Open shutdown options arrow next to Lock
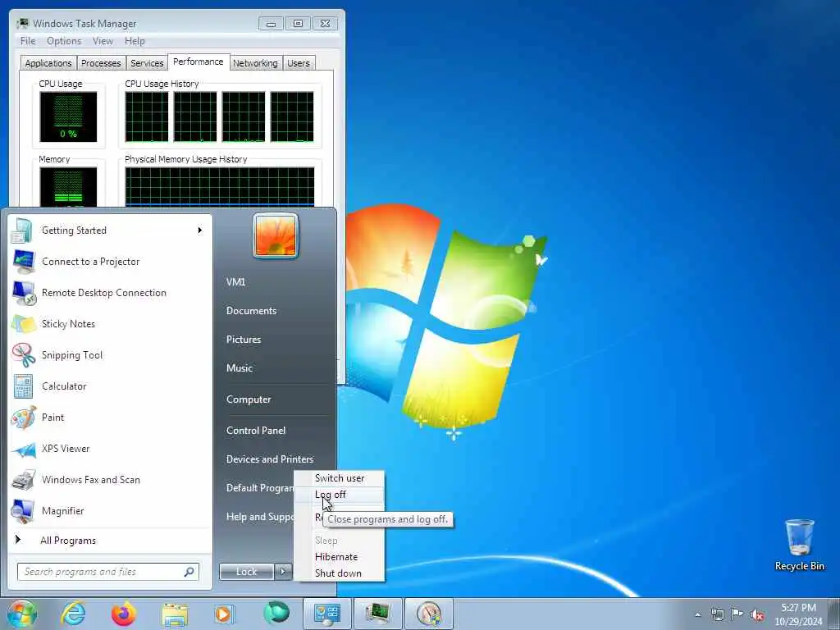The height and width of the screenshot is (630, 840). (283, 572)
